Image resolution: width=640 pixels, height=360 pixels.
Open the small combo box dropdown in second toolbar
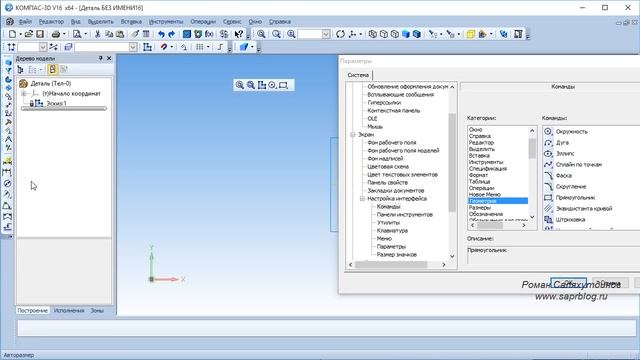click(x=43, y=47)
